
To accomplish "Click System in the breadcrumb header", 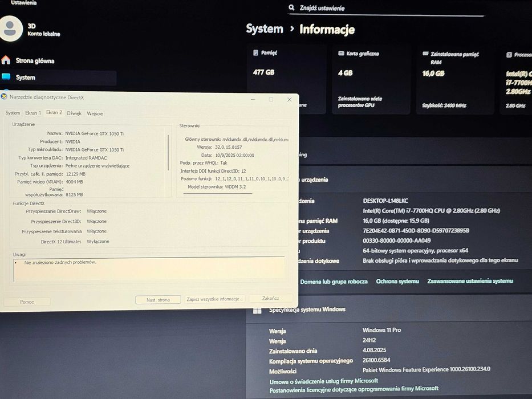I will [x=265, y=29].
